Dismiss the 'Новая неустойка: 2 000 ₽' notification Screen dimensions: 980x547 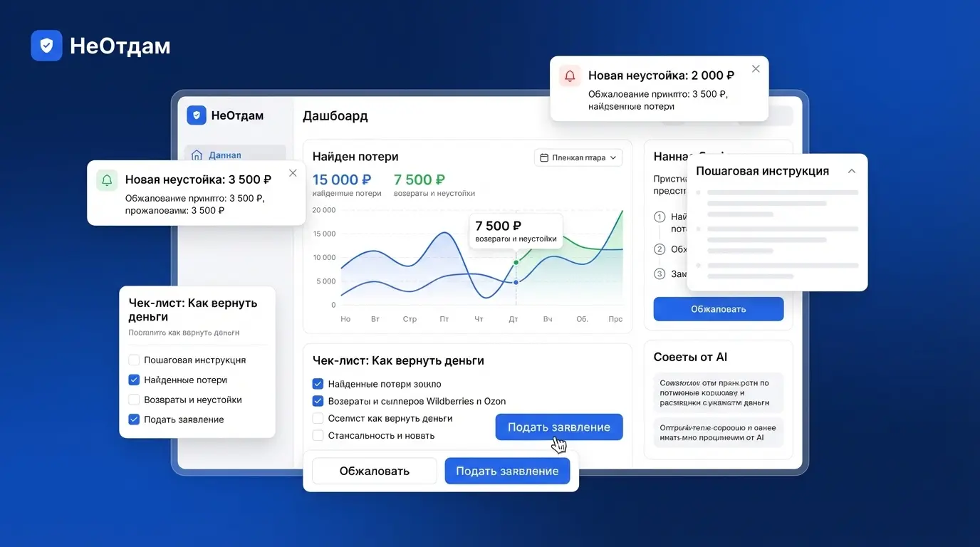point(756,69)
